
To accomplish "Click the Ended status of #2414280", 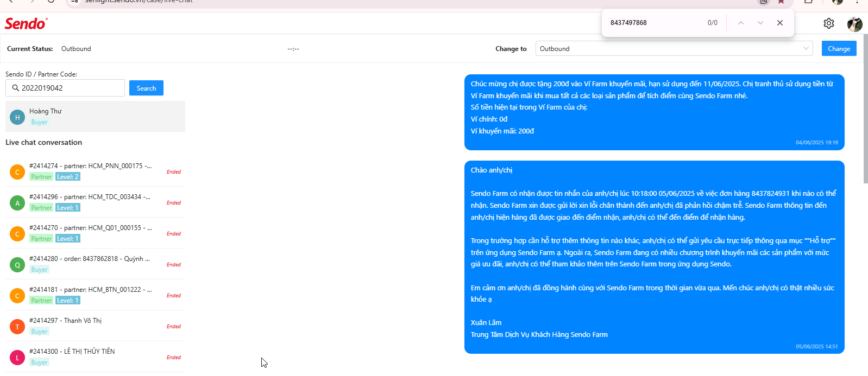I will (x=174, y=265).
